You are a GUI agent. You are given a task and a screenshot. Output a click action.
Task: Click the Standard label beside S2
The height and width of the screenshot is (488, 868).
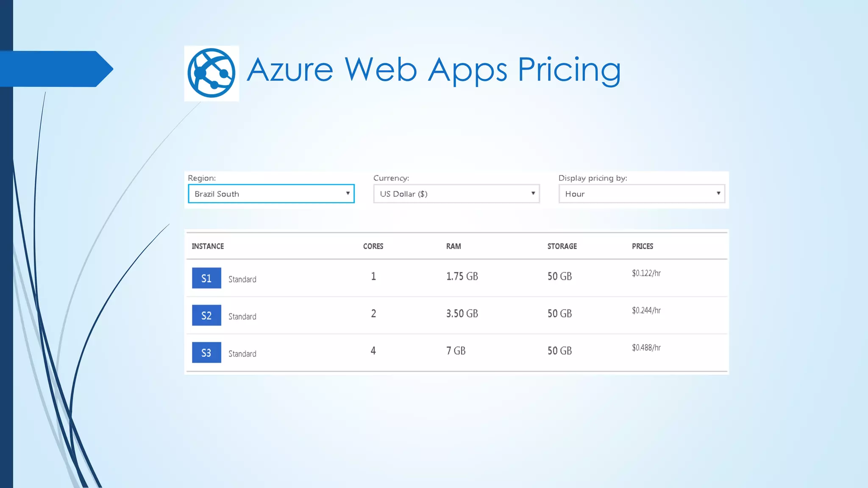coord(242,316)
